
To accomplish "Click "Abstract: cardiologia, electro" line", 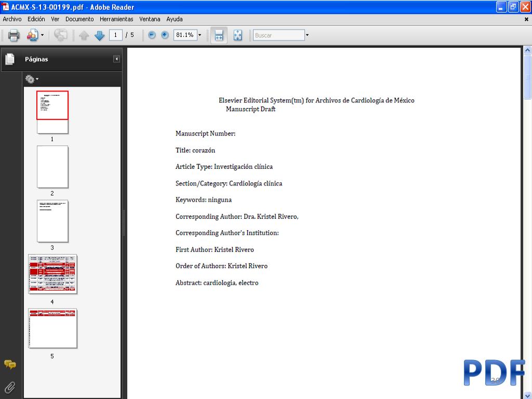I will pos(217,283).
